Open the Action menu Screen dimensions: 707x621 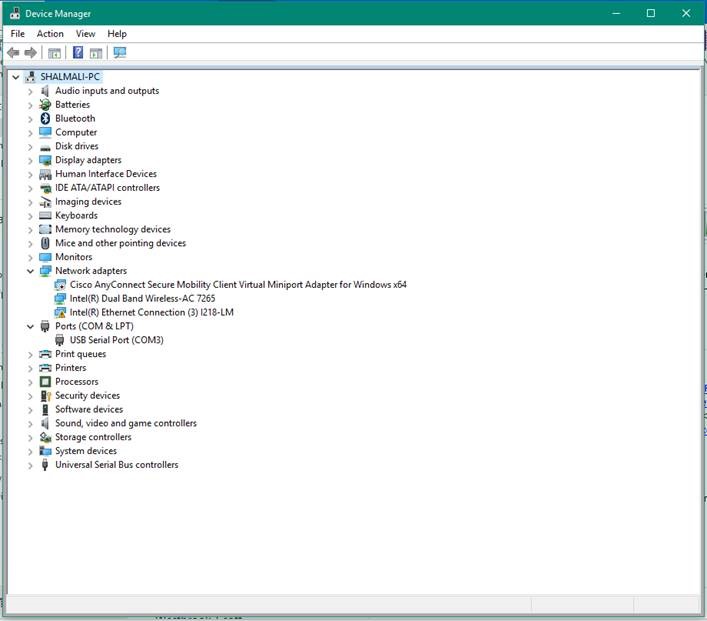coord(50,34)
